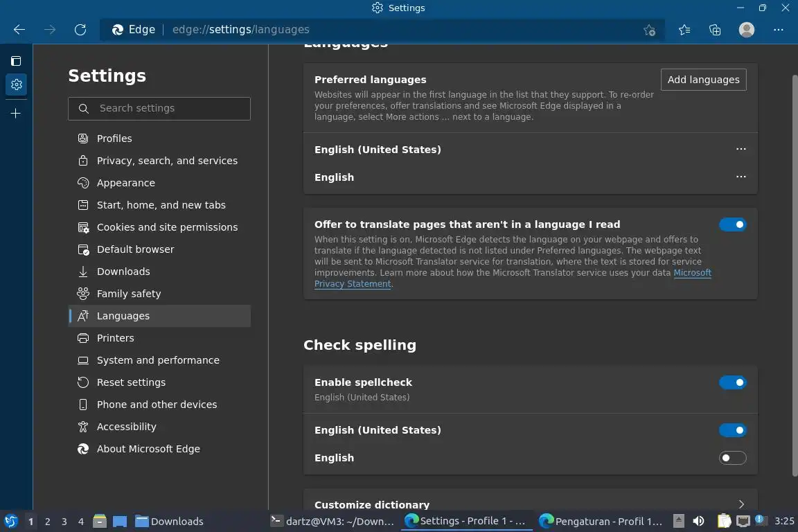Image resolution: width=798 pixels, height=532 pixels.
Task: Click the file manager taskbar launcher icon
Action: 100,522
